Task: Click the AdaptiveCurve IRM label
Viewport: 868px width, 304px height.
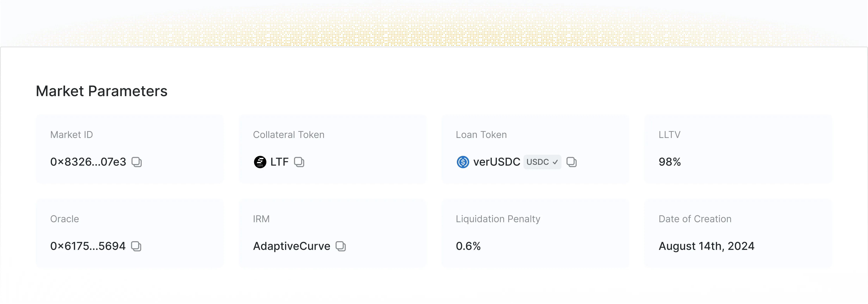Action: point(291,246)
